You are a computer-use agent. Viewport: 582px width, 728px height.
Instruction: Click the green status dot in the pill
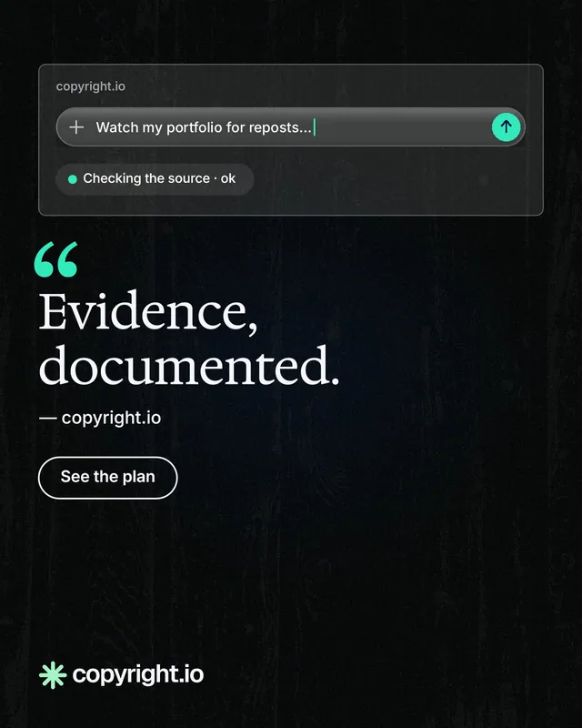(73, 179)
